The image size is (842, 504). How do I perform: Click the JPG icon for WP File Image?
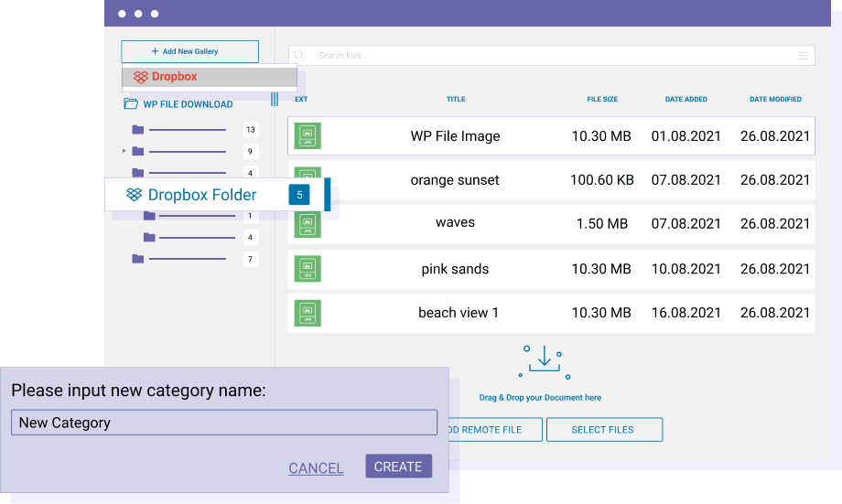click(308, 136)
